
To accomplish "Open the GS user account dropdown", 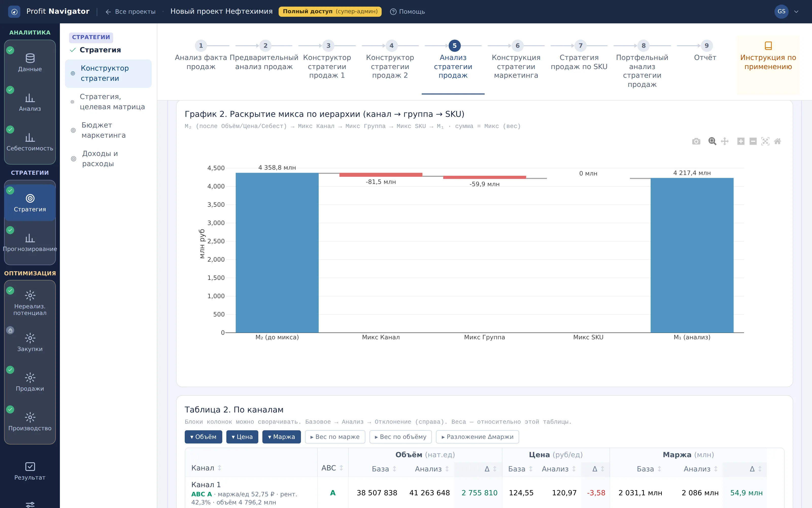I will click(x=787, y=12).
